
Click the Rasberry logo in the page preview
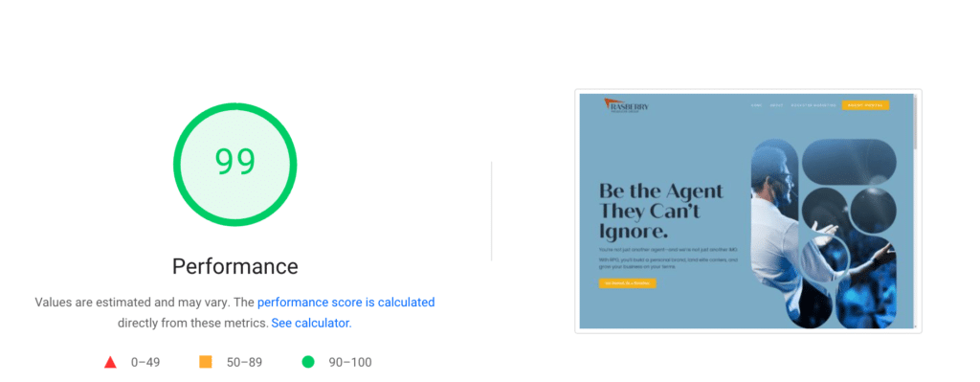point(626,105)
